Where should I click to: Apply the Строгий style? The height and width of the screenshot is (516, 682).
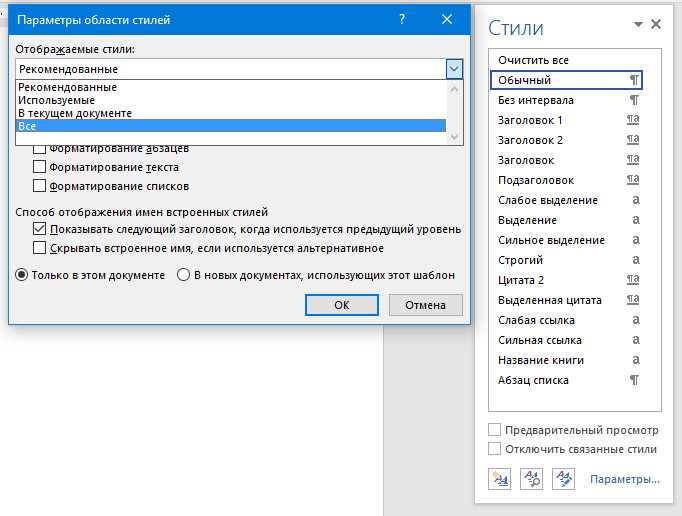tap(566, 260)
